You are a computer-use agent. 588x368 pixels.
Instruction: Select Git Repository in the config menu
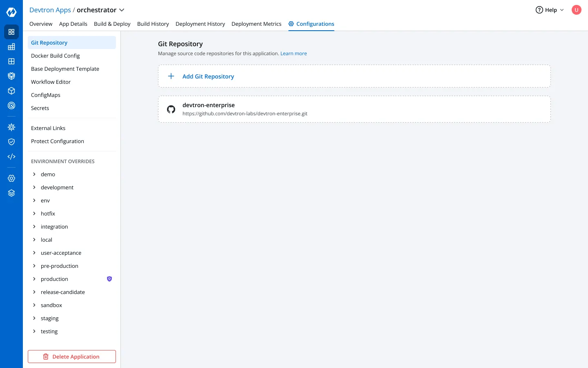pos(72,43)
